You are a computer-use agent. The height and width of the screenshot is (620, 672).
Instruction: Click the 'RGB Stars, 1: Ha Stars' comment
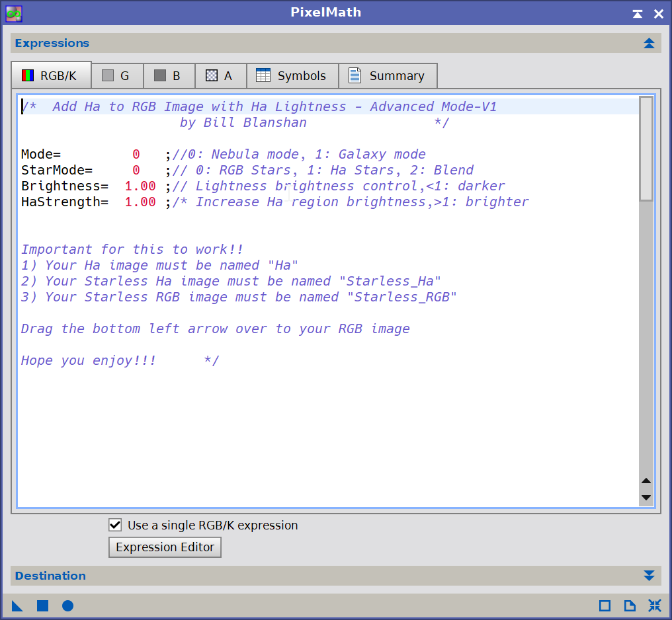[322, 170]
